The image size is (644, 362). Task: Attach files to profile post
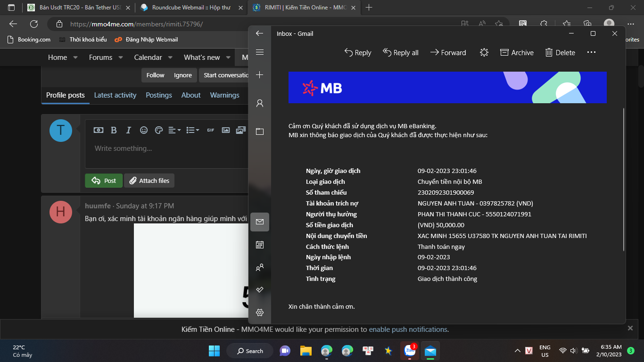coord(149,181)
